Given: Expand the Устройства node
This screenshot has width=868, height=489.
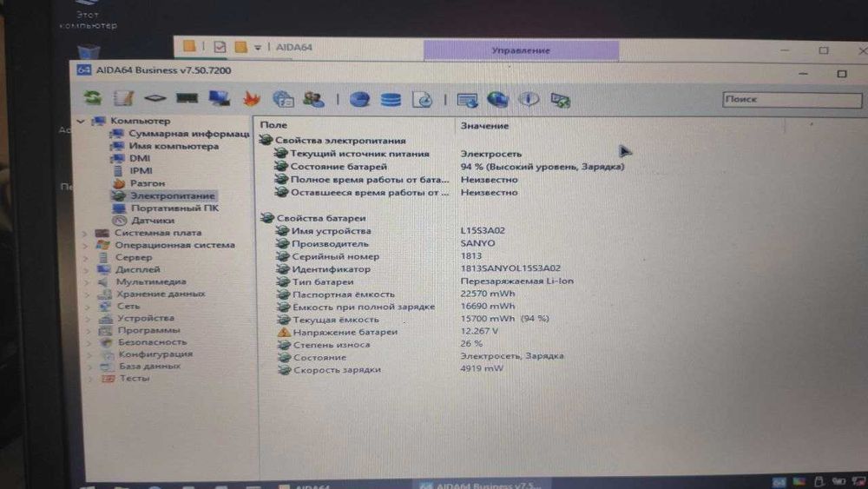Looking at the screenshot, I should [89, 319].
